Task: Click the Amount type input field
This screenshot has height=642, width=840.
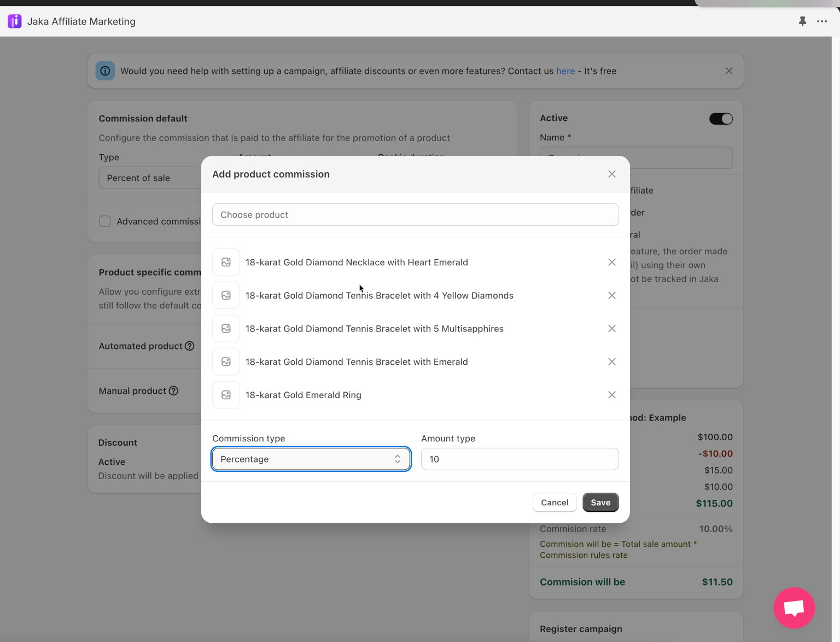Action: (520, 459)
